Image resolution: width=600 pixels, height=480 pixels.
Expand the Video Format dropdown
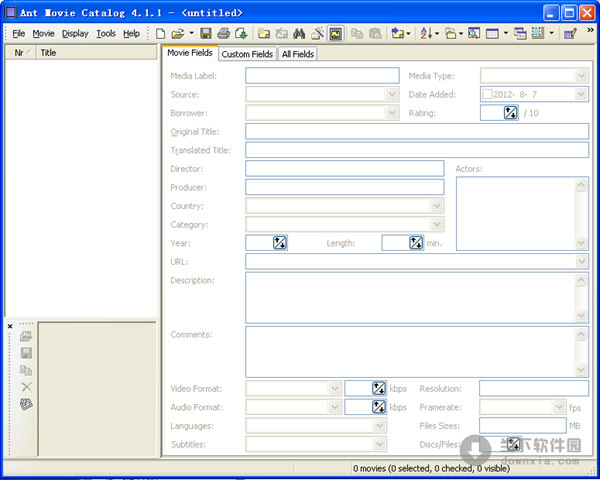pos(335,389)
